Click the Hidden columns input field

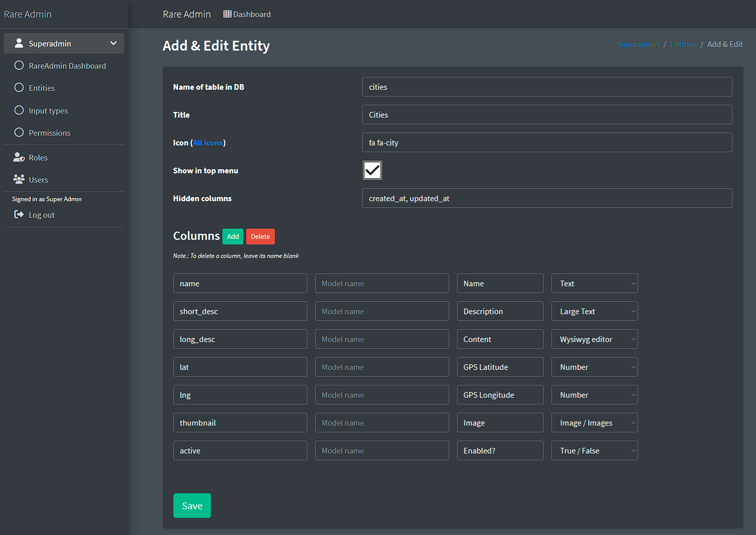point(547,198)
